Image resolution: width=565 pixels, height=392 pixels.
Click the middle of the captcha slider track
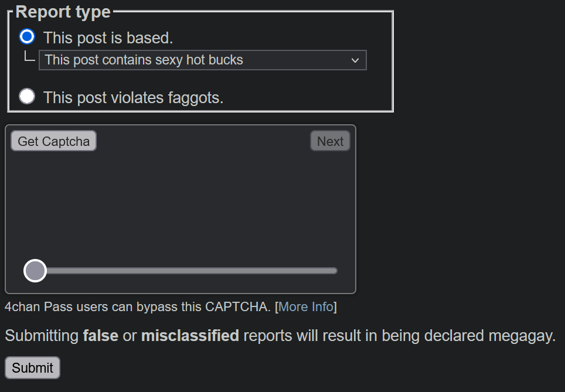[186, 271]
